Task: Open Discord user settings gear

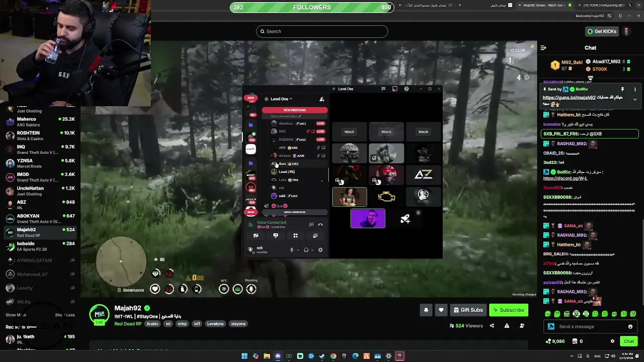Action: click(x=320, y=250)
